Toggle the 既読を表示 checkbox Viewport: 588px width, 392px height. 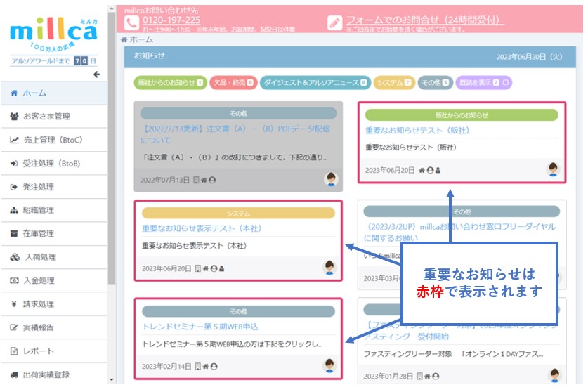(x=507, y=83)
